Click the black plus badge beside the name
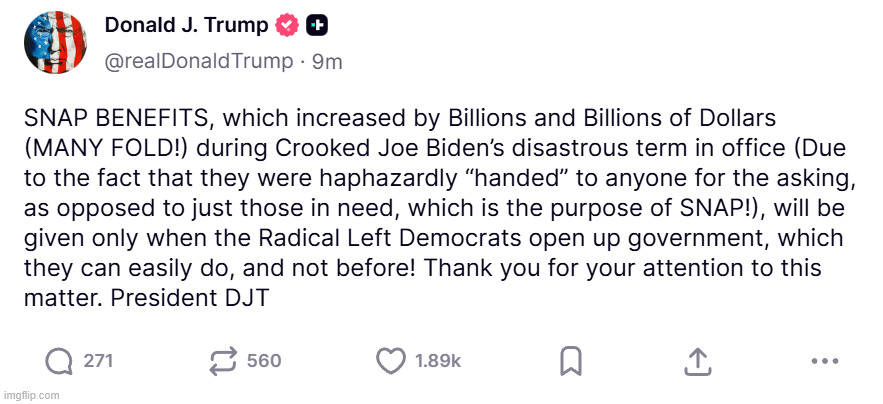The height and width of the screenshot is (404, 883). tap(317, 25)
